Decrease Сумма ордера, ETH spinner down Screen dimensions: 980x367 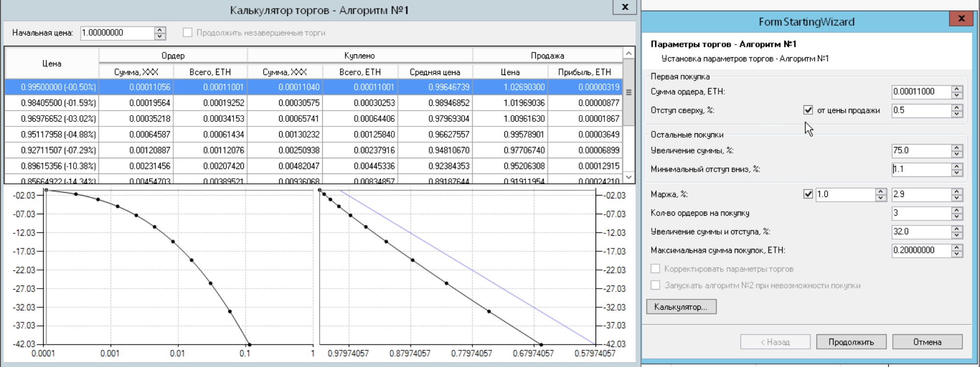click(957, 95)
